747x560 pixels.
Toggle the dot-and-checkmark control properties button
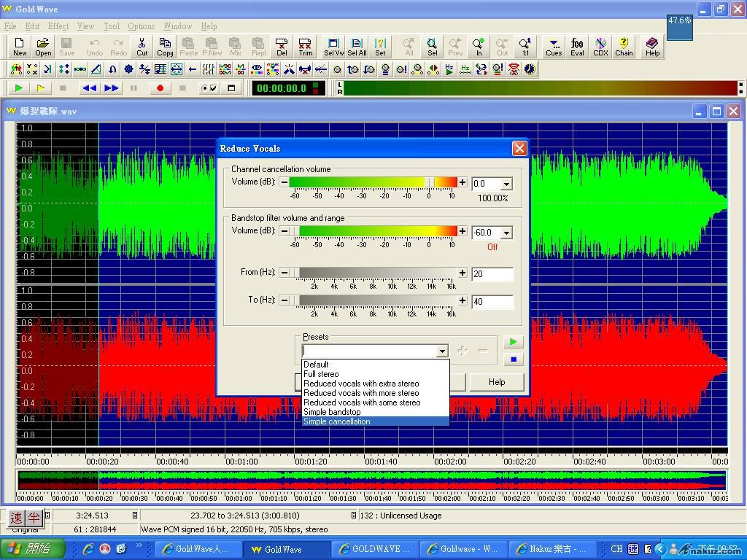pos(209,88)
